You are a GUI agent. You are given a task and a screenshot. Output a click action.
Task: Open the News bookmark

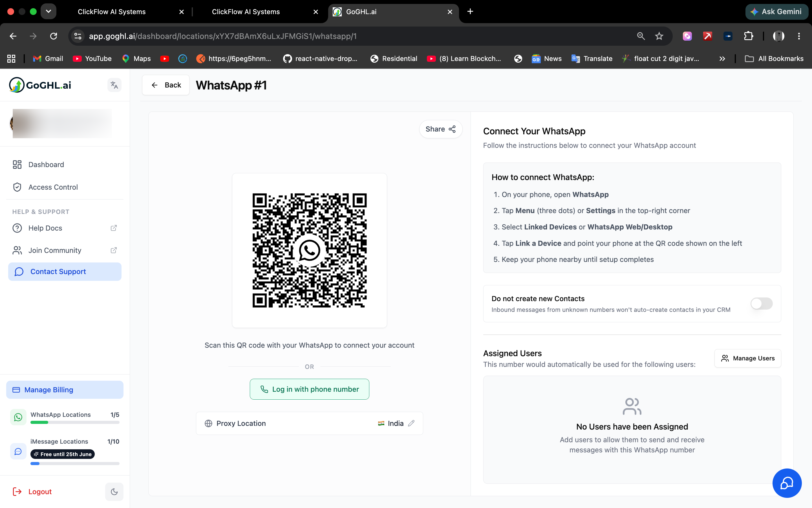(x=547, y=58)
